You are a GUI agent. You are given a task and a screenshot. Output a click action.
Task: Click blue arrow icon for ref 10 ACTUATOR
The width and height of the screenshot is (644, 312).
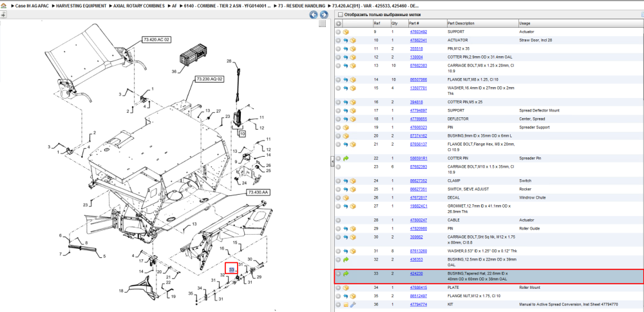(x=346, y=40)
